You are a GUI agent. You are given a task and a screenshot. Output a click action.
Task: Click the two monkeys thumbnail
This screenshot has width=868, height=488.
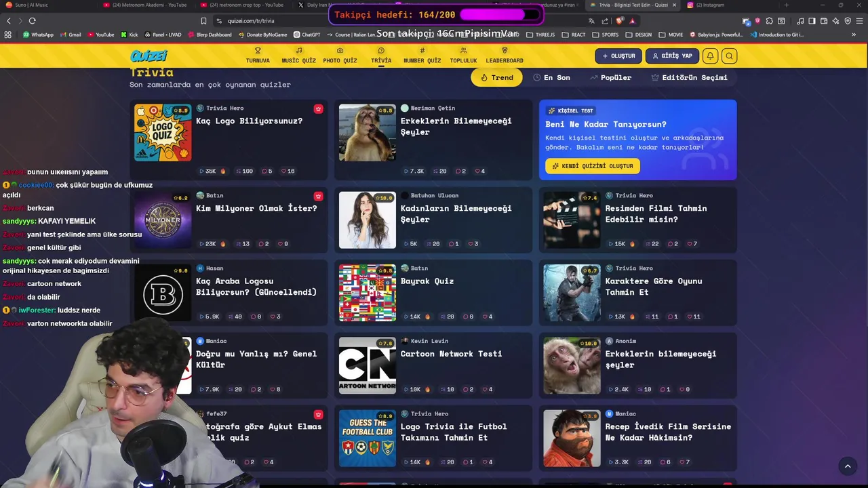pyautogui.click(x=572, y=365)
